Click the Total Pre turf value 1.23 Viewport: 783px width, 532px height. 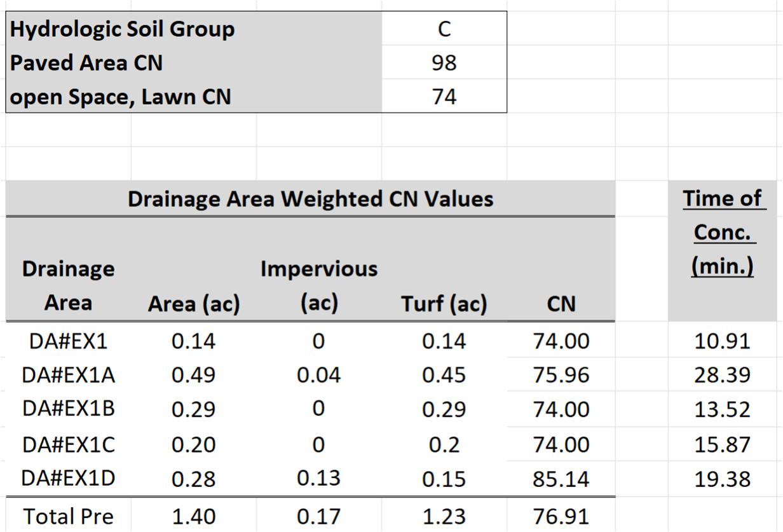point(444,516)
